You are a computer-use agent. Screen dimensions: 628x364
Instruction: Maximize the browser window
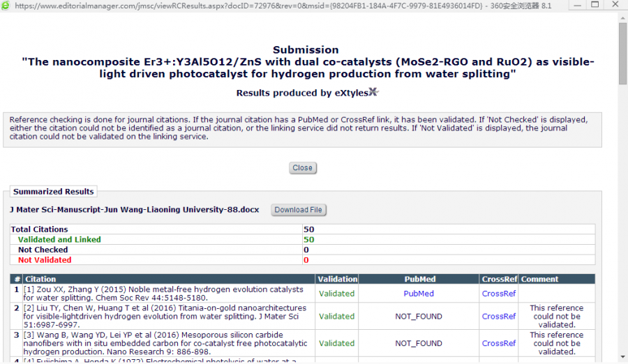595,5
